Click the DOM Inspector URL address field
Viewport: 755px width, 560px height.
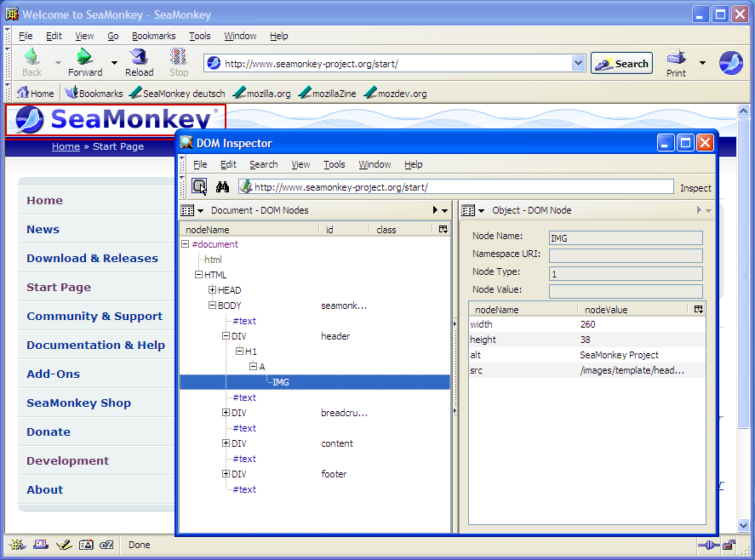460,187
